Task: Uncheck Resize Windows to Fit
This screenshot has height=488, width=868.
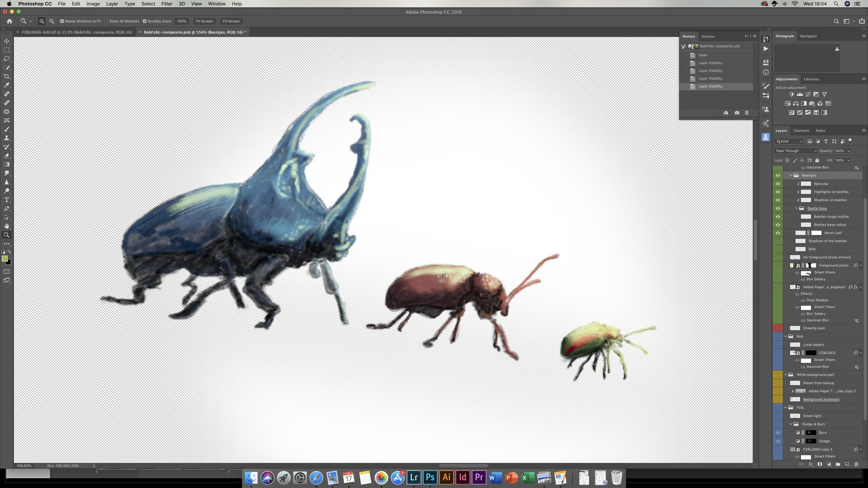Action: pyautogui.click(x=62, y=21)
